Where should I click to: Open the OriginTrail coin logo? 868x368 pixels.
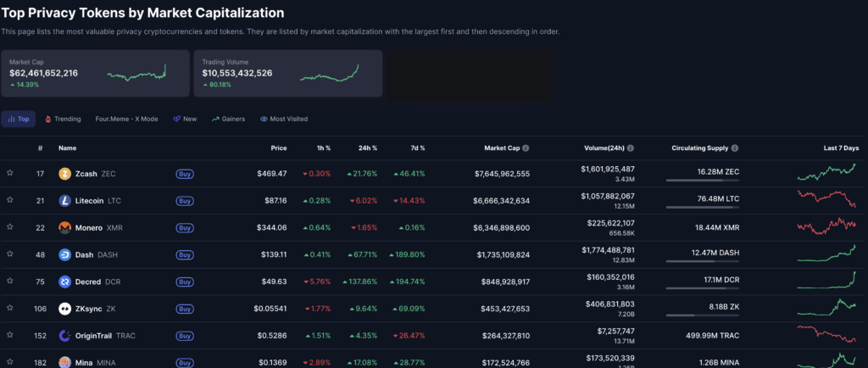click(64, 335)
